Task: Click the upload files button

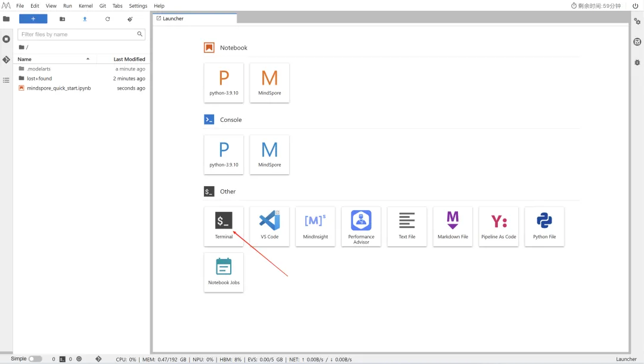Action: (85, 18)
